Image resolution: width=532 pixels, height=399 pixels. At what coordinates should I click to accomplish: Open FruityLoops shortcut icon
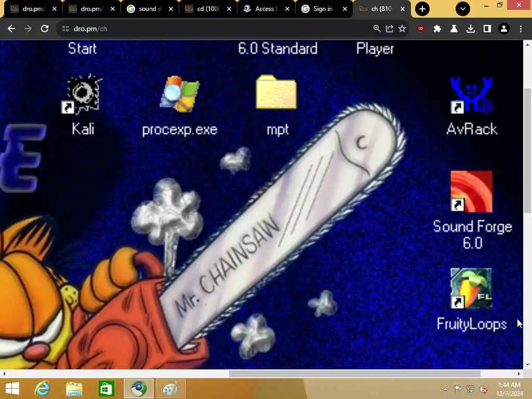coord(472,288)
